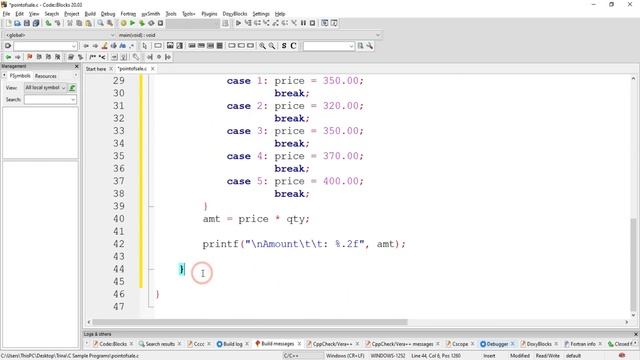The image size is (640, 360).
Task: Click the Save all files icon
Action: click(36, 23)
